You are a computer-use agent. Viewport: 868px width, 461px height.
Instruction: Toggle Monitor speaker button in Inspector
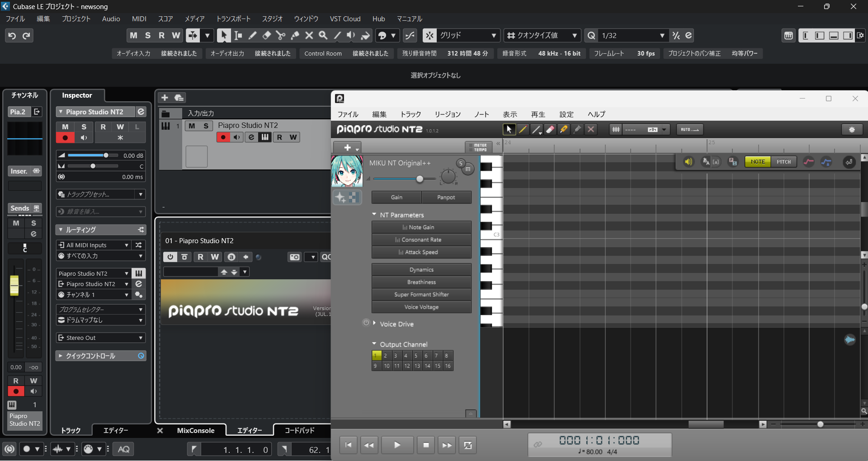84,138
